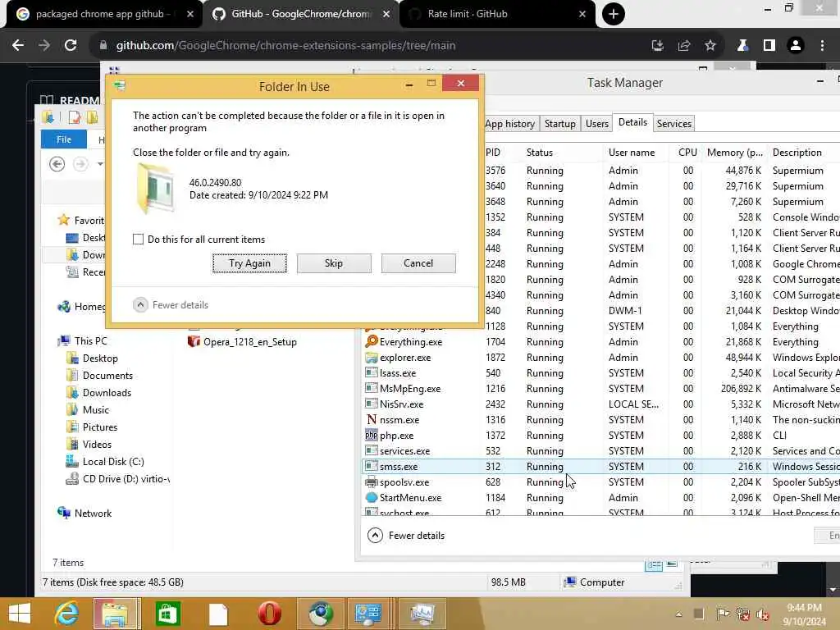Select Everything.exe process
Viewport: 840px width, 630px height.
pyautogui.click(x=411, y=342)
